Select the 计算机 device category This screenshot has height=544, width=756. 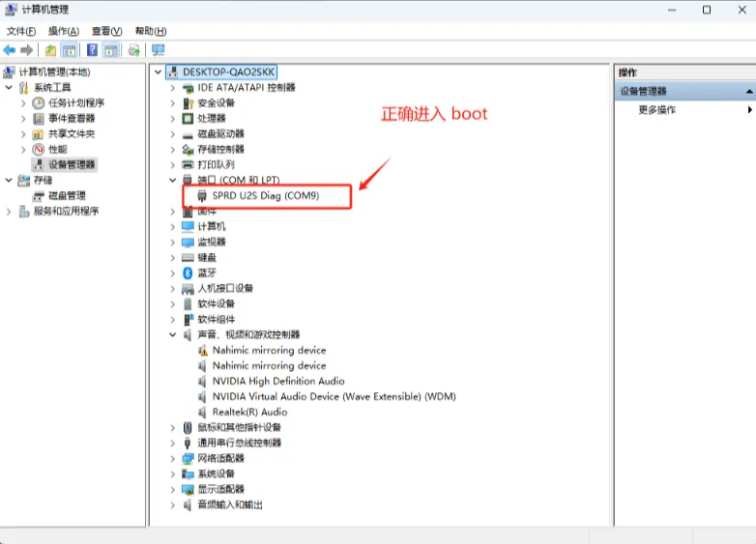pyautogui.click(x=211, y=226)
